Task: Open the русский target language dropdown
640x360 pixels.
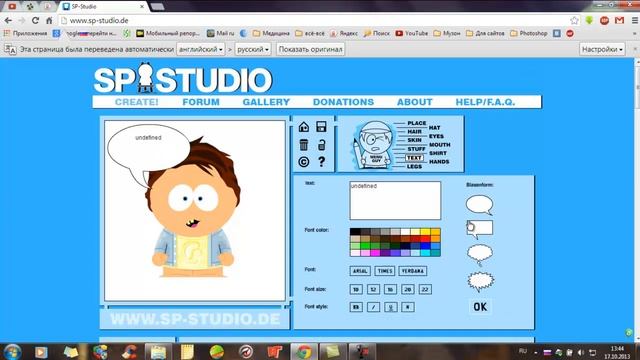Action: point(253,49)
